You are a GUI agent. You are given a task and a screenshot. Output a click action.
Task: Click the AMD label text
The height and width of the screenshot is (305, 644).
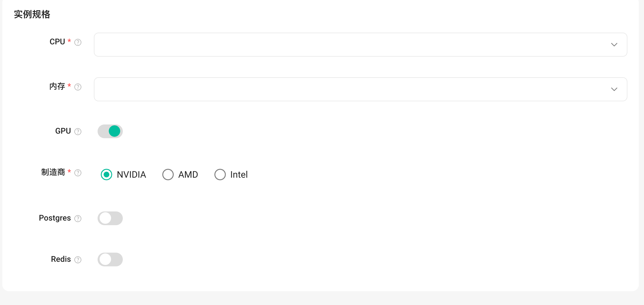pos(188,175)
